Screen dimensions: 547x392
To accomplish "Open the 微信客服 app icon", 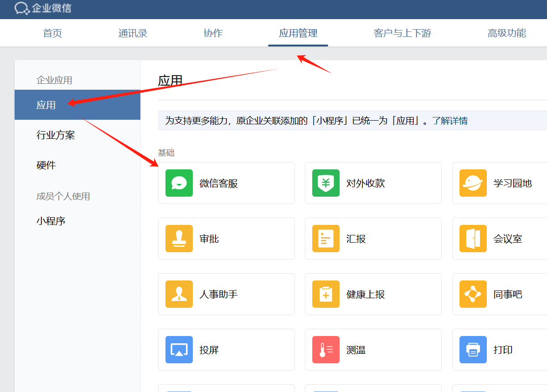I will 179,183.
